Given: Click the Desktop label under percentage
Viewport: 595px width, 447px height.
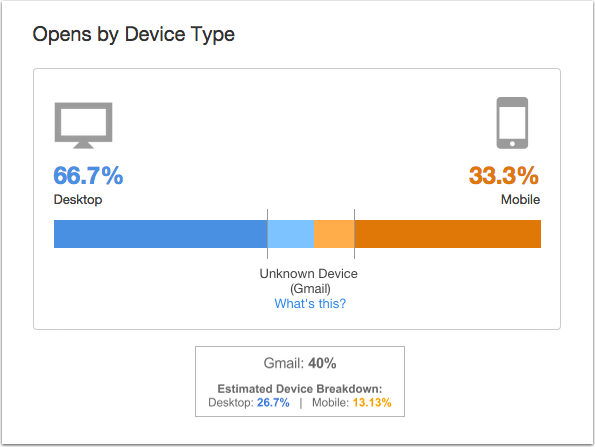Looking at the screenshot, I should pyautogui.click(x=78, y=200).
